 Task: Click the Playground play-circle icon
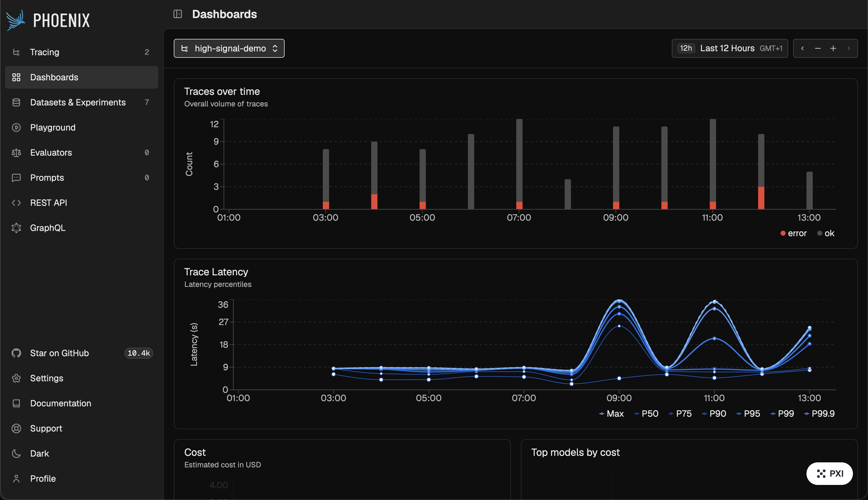[16, 128]
